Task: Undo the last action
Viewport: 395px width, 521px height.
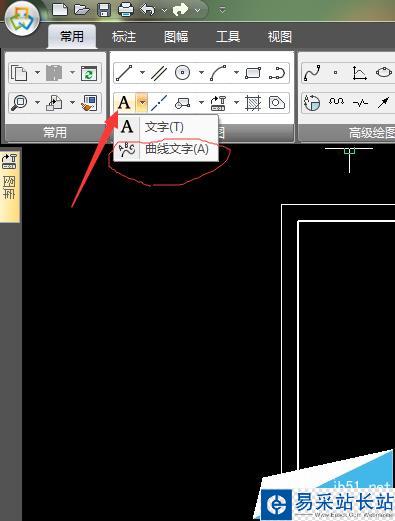Action: point(147,10)
